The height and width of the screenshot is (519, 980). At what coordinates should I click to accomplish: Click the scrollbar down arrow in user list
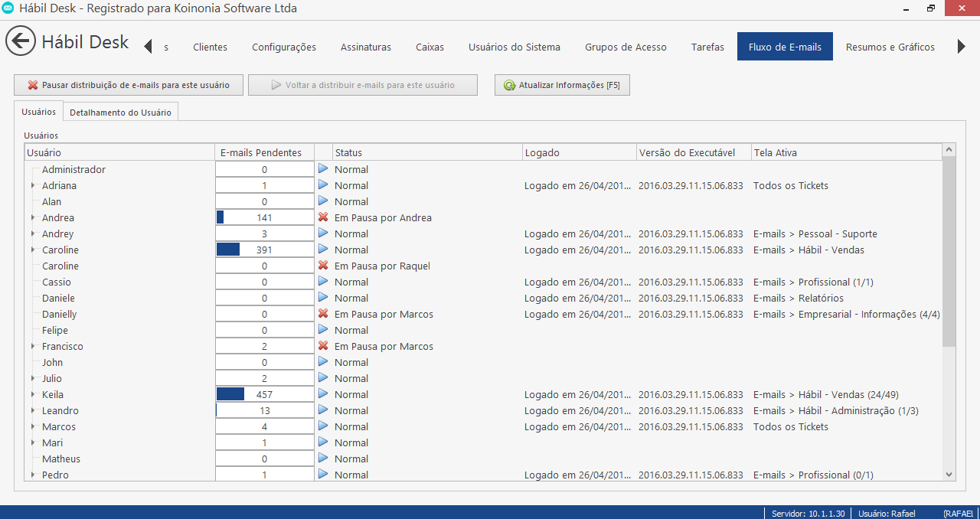pos(949,475)
